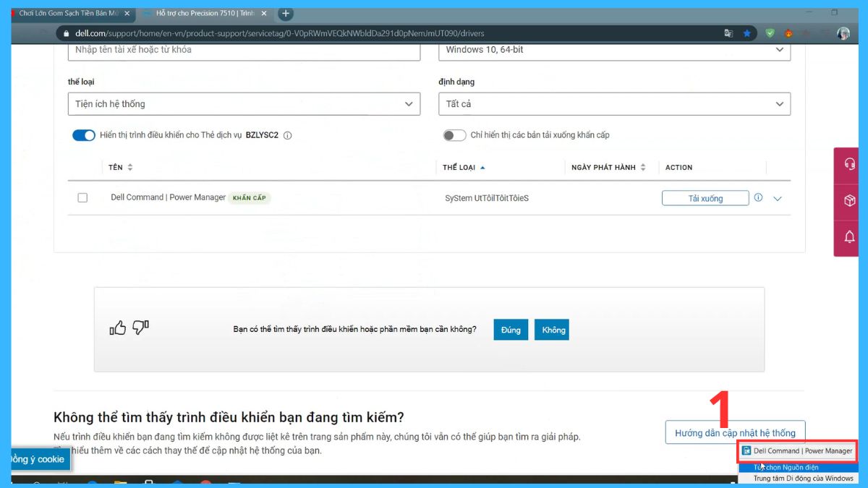Tick the Dell Command Power Manager row checkbox

pyautogui.click(x=82, y=197)
